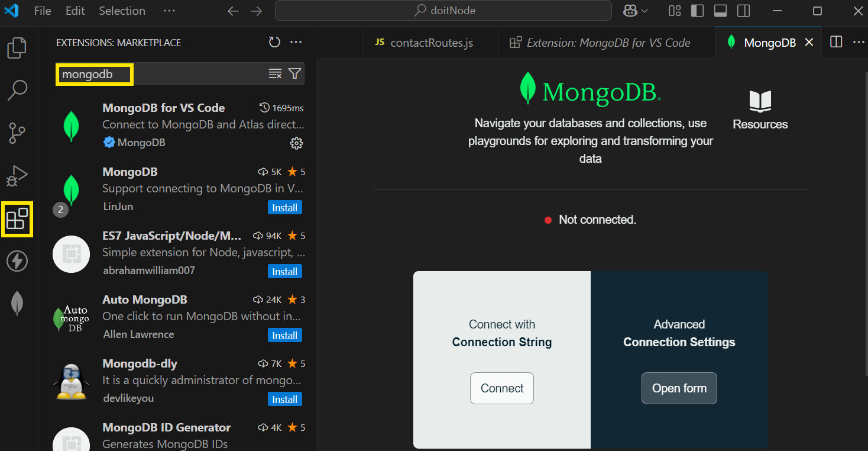The height and width of the screenshot is (451, 868).
Task: Open the MongoDB leaf view in activity bar
Action: [17, 304]
